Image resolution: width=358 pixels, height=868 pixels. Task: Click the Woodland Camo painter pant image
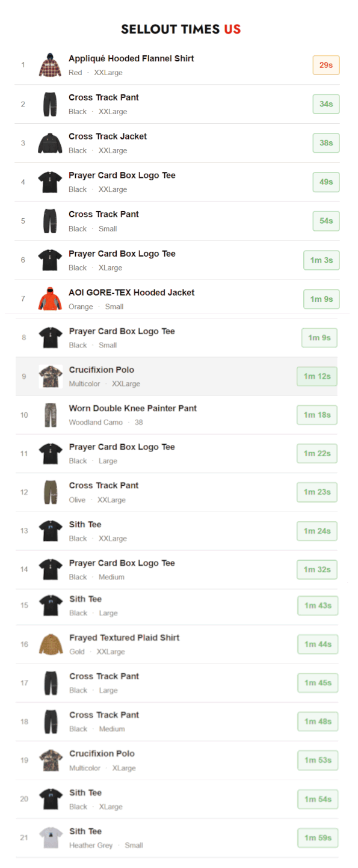pyautogui.click(x=51, y=415)
